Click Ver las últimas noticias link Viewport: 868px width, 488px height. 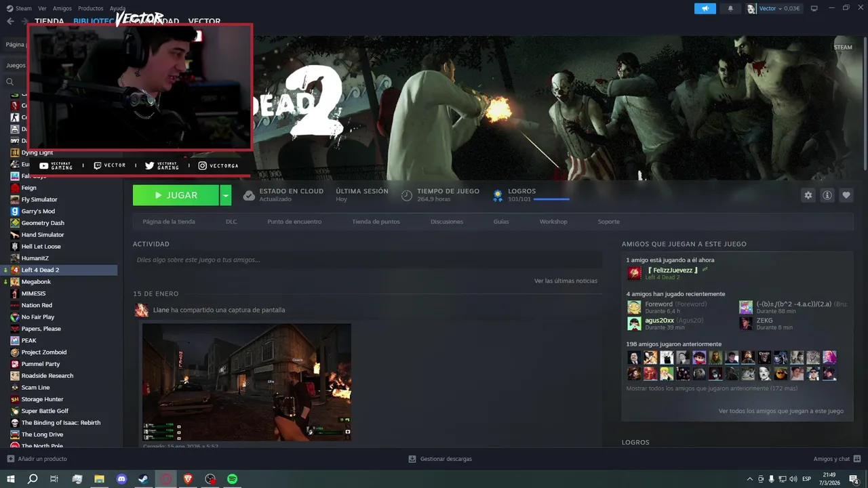point(566,281)
